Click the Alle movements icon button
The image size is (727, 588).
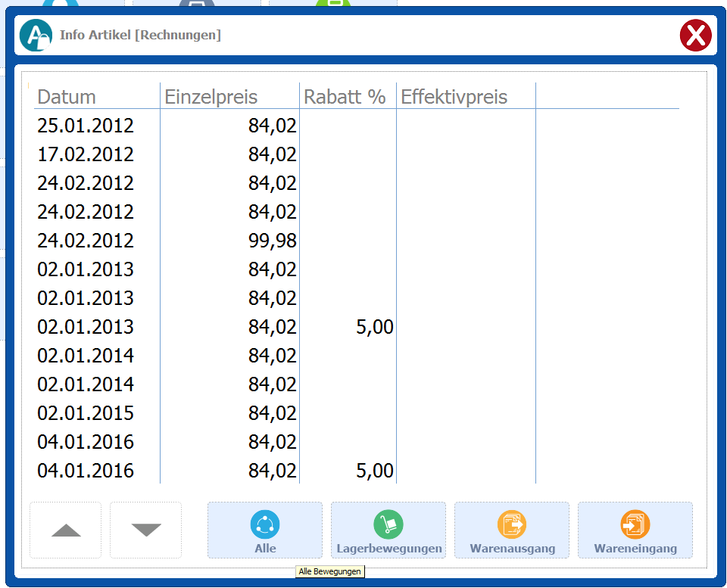pyautogui.click(x=265, y=530)
